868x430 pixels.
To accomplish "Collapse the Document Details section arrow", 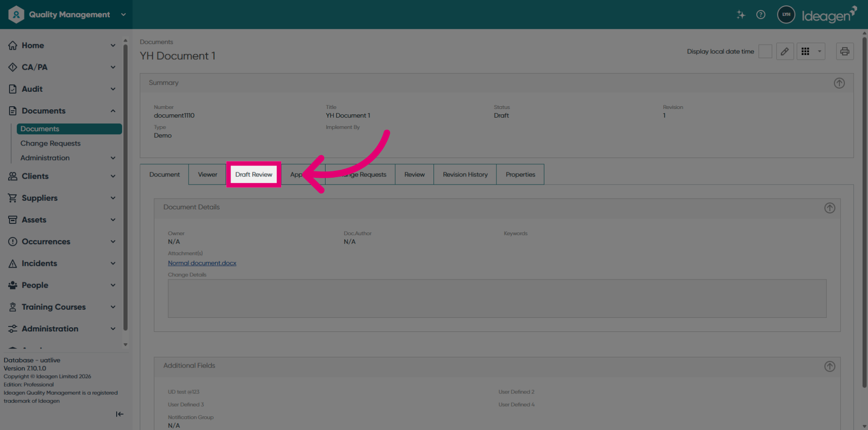I will pos(830,208).
